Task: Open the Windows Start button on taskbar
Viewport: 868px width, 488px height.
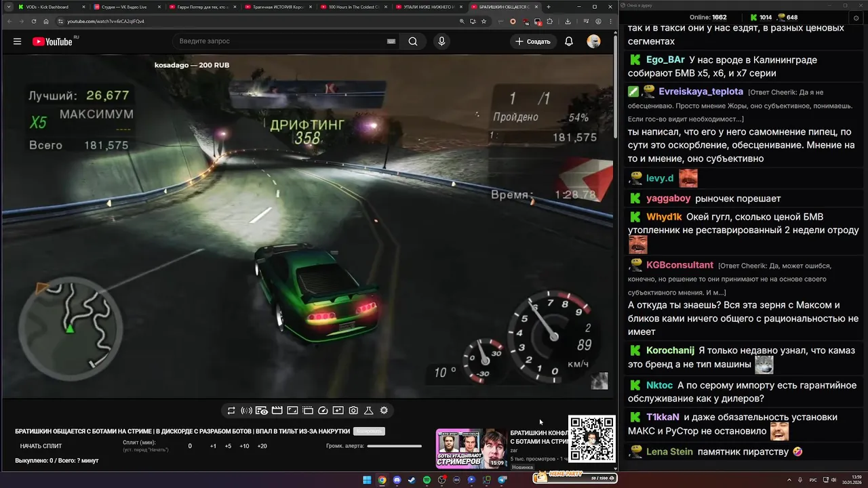Action: point(367,480)
